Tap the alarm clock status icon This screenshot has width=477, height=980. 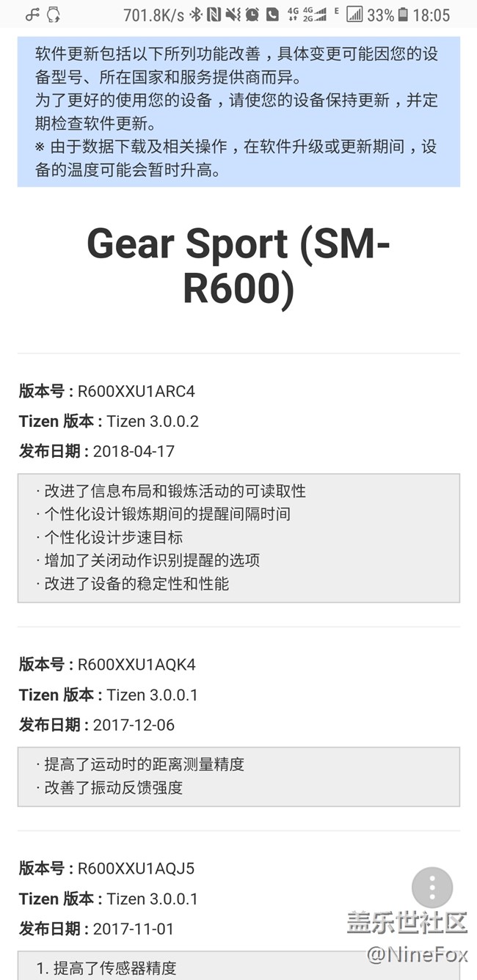coord(252,15)
